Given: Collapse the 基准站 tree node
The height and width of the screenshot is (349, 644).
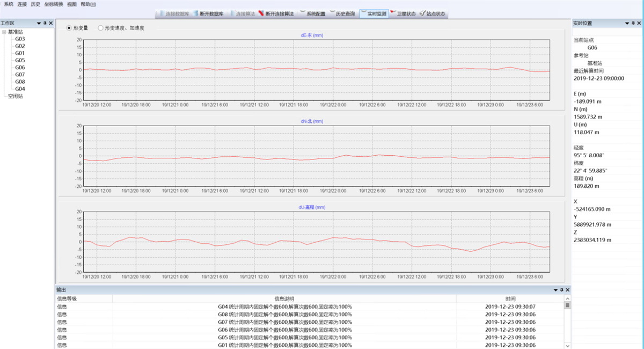Looking at the screenshot, I should [x=4, y=32].
